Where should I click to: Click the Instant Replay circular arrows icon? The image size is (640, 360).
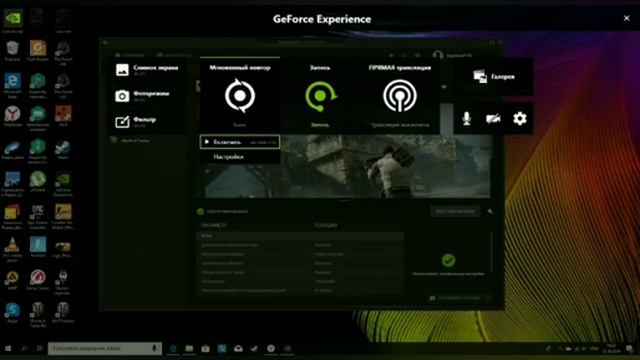click(x=240, y=96)
